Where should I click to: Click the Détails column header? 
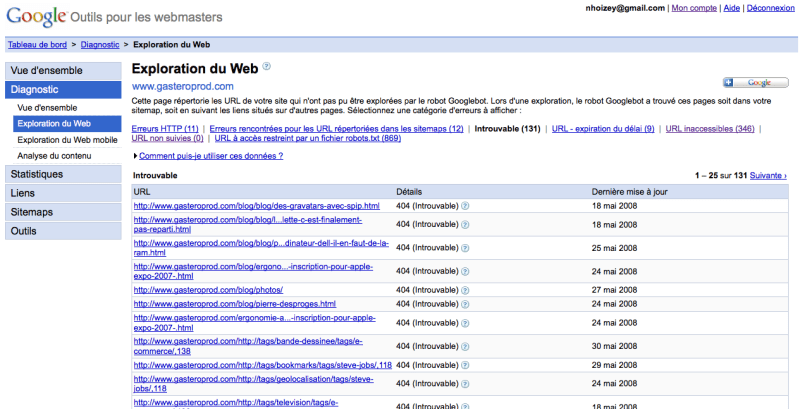pos(409,192)
